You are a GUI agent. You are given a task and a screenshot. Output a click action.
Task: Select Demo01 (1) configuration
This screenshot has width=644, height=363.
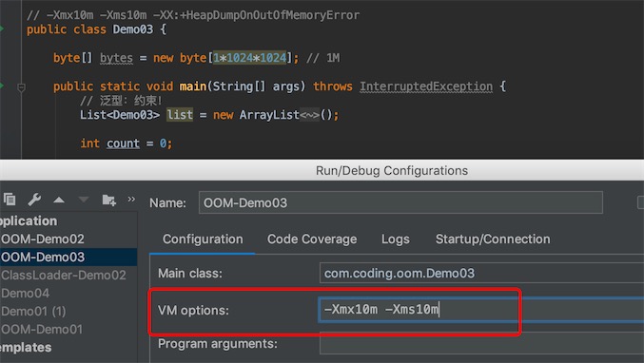tap(68, 312)
